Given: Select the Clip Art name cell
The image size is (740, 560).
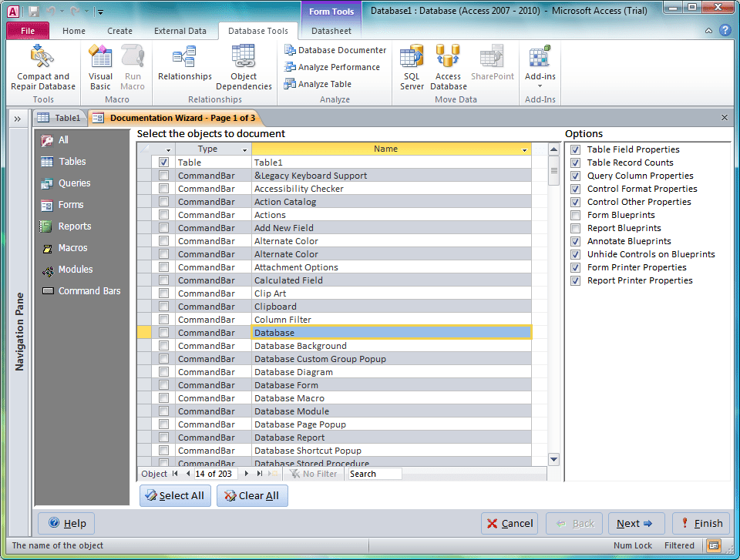Looking at the screenshot, I should (x=392, y=293).
